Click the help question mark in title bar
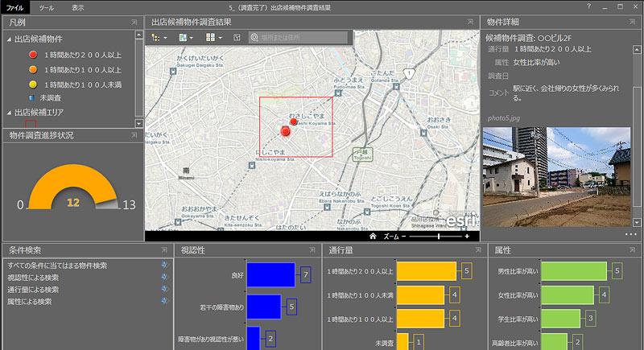 588,6
